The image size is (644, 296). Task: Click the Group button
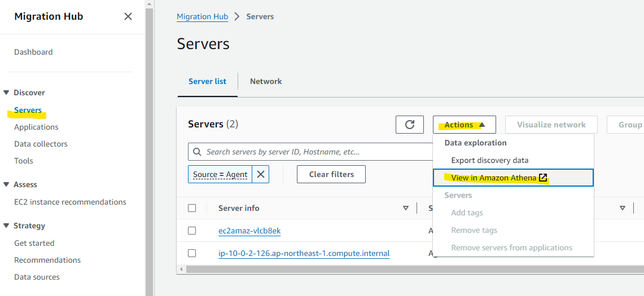[625, 125]
